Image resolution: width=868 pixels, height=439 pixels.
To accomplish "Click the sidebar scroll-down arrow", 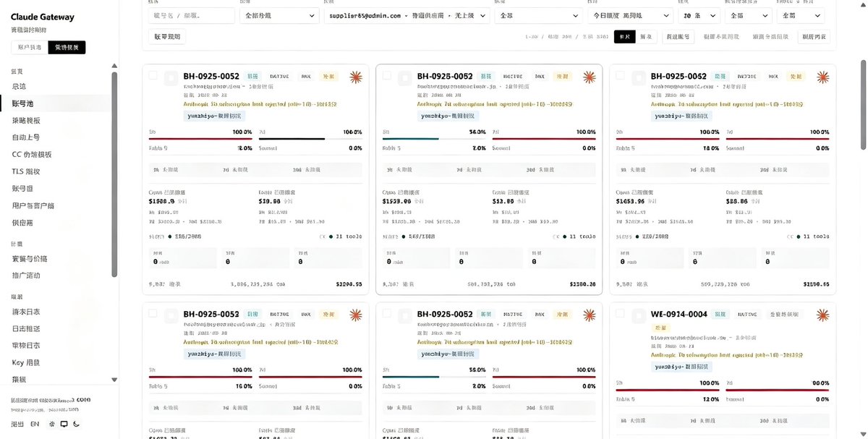I will pos(114,379).
